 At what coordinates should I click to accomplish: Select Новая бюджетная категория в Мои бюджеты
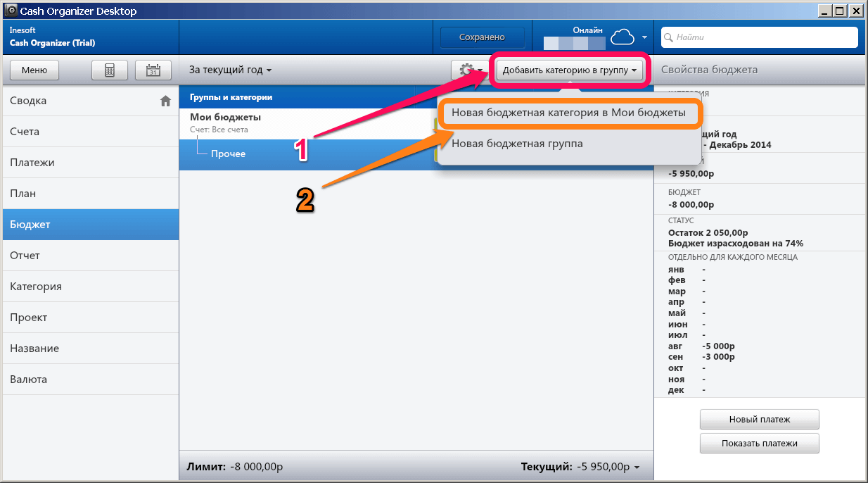click(x=569, y=113)
